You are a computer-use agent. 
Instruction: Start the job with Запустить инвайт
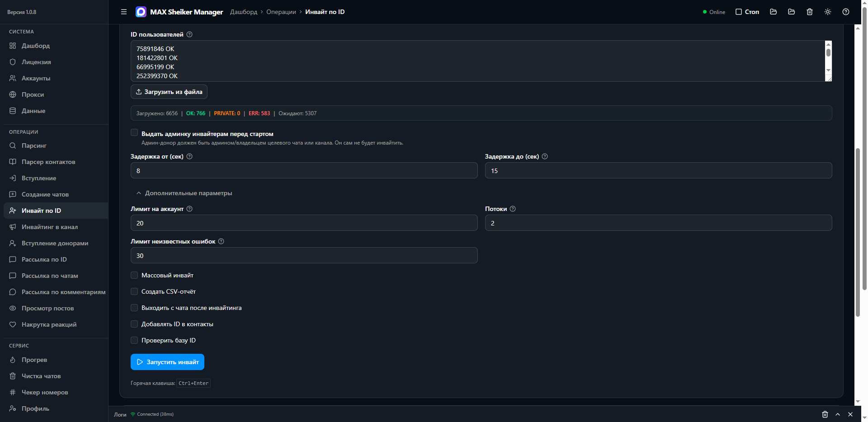(167, 362)
